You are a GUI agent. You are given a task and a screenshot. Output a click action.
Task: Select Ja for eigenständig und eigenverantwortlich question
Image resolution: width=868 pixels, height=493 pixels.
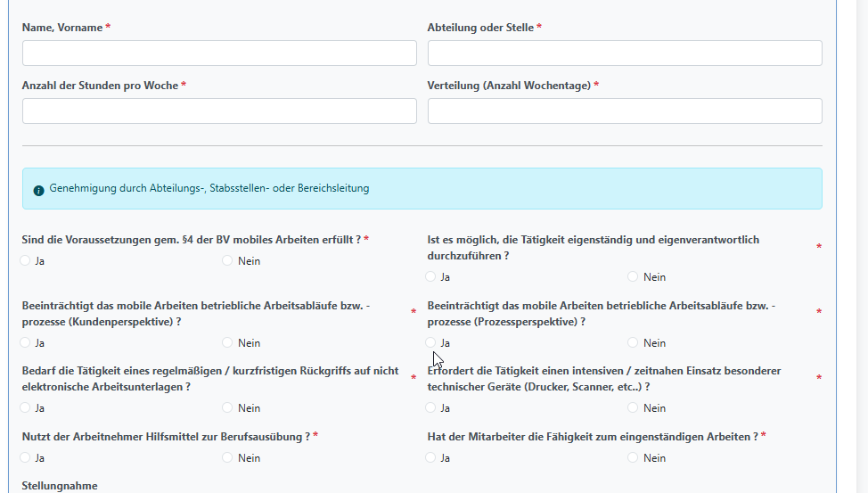[430, 276]
